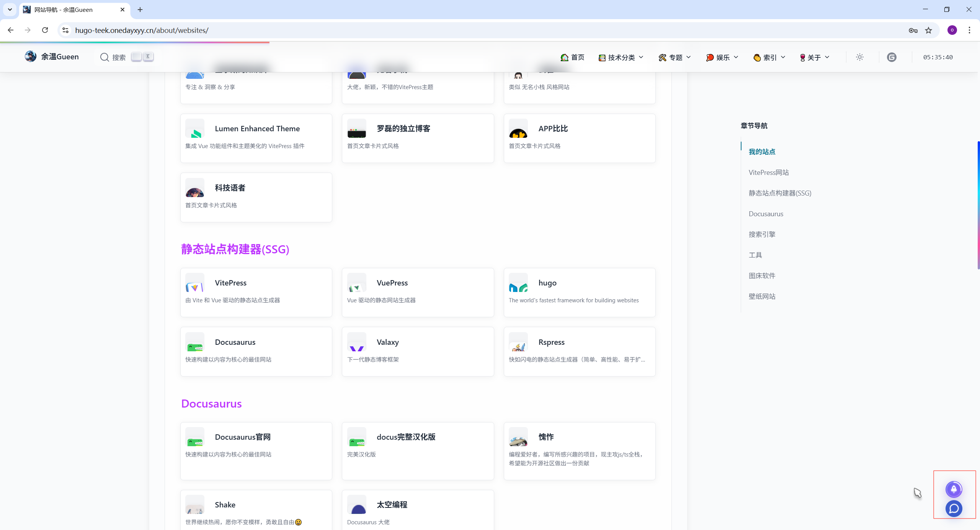Bookmark this page with the star icon

[x=929, y=30]
